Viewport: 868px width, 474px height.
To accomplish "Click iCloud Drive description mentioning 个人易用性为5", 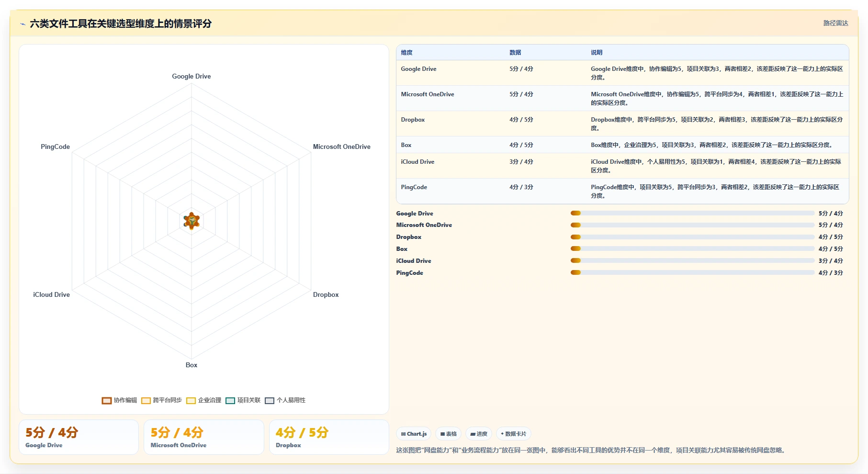I will coord(716,166).
